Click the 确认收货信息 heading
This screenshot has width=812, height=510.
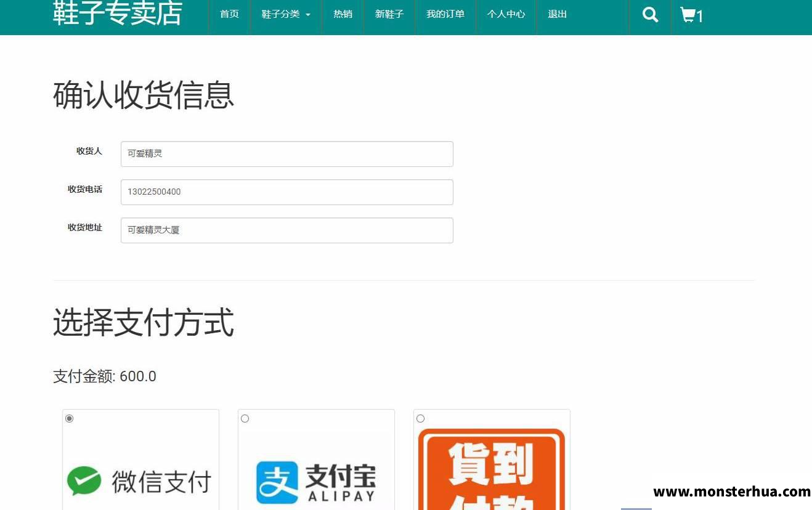[x=144, y=95]
